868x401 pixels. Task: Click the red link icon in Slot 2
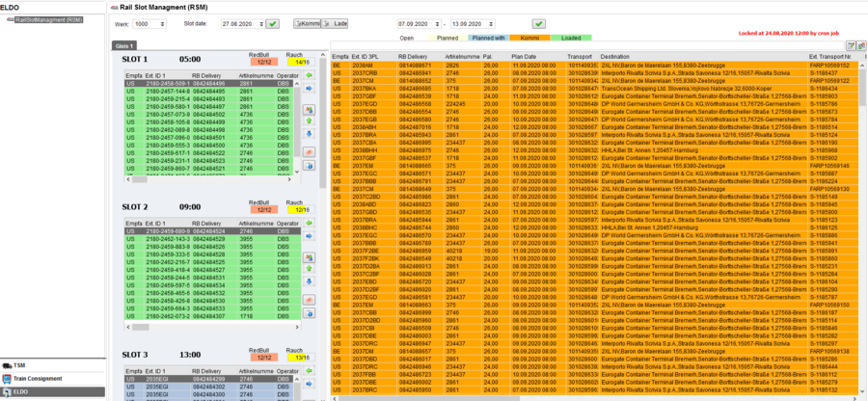tap(310, 299)
